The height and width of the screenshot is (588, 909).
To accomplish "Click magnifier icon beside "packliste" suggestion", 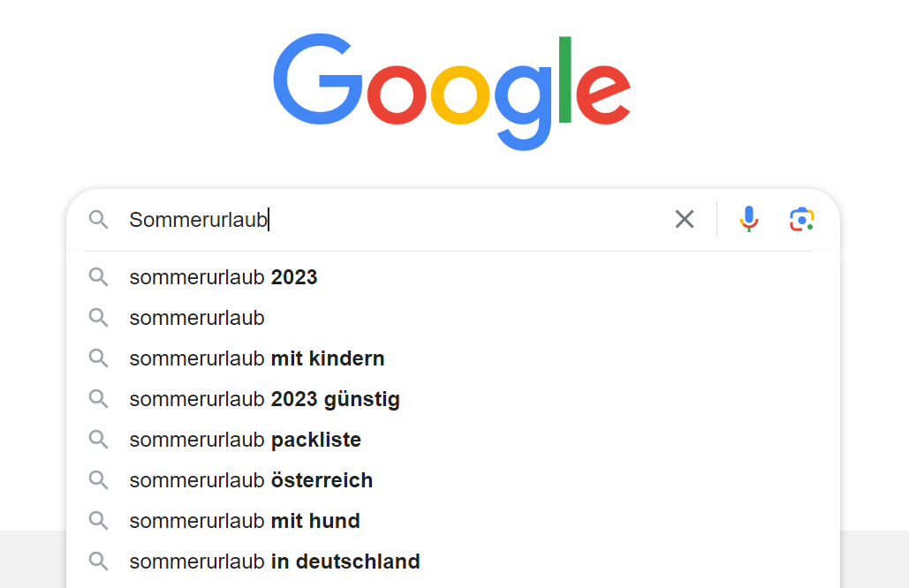I will coord(98,440).
